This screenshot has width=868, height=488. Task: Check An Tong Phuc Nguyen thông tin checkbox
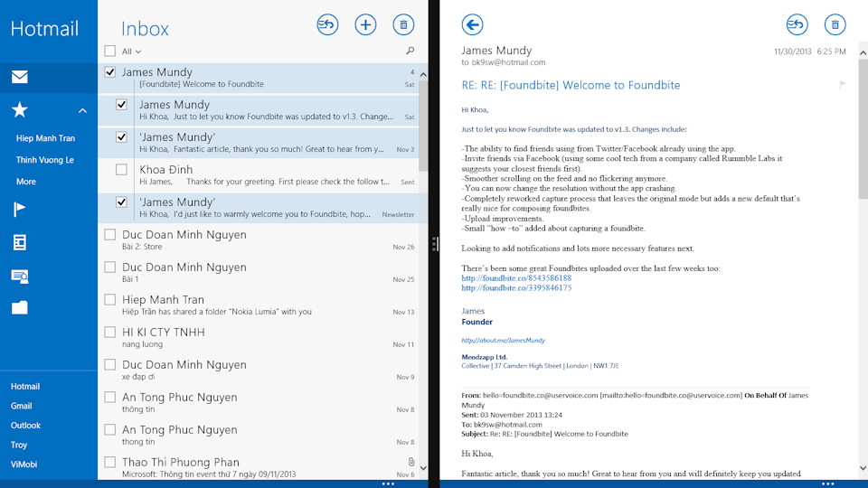(110, 398)
